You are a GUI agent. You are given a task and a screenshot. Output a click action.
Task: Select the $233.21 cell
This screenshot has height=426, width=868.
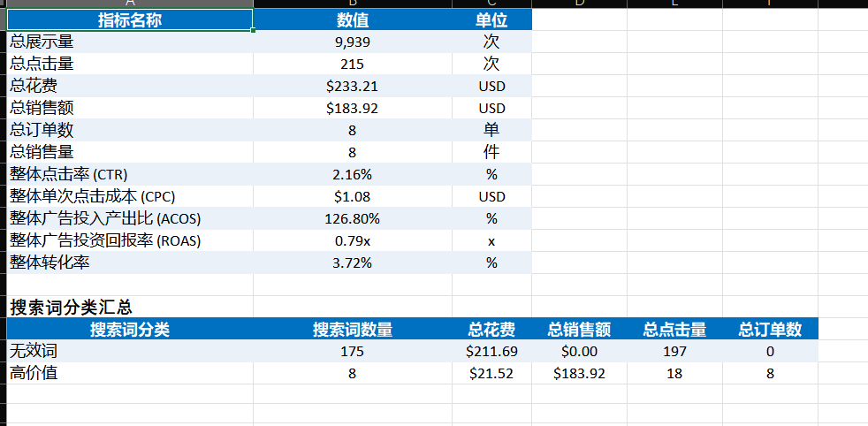coord(353,87)
